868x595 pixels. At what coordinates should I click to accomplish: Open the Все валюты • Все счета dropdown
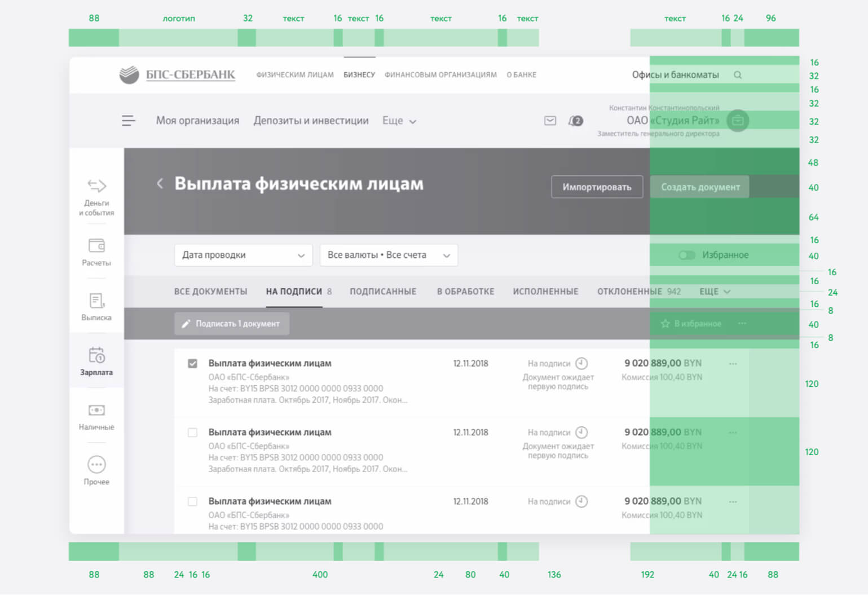click(389, 255)
